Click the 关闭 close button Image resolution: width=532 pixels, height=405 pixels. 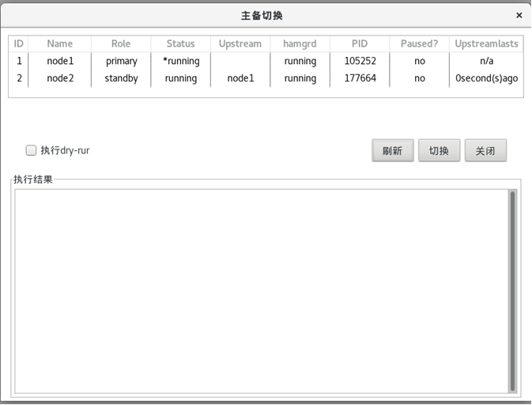pos(485,151)
